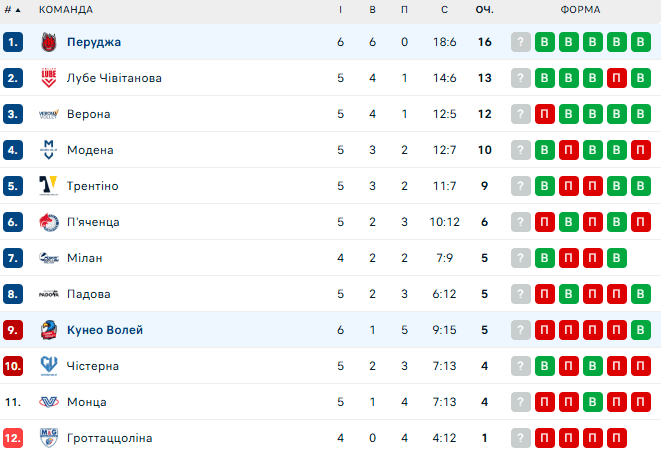Image resolution: width=666 pixels, height=452 pixels.
Task: Click the ФОРМА column header
Action: tap(580, 10)
